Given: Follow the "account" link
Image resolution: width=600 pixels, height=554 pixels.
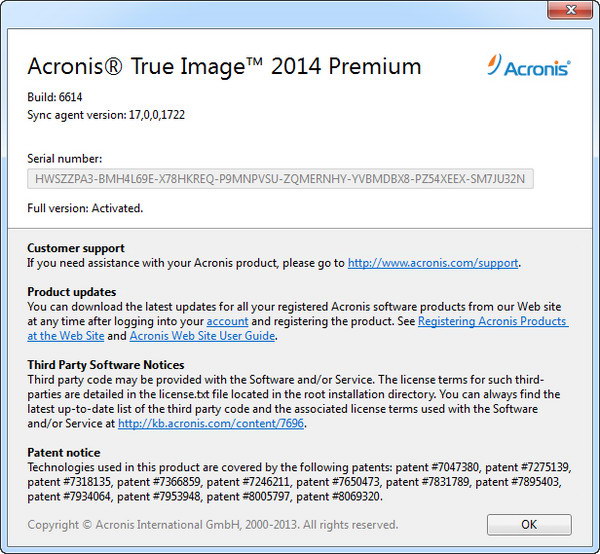Looking at the screenshot, I should tap(226, 322).
